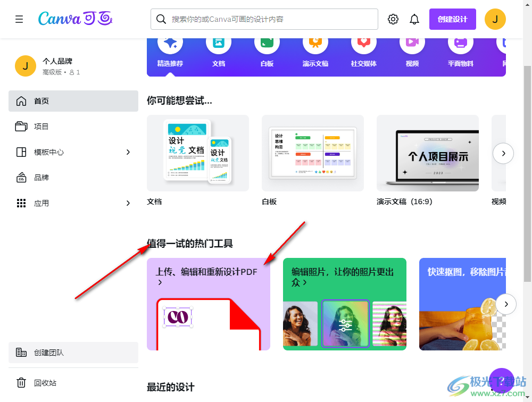Open the hamburger menu icon
The width and height of the screenshot is (532, 402).
(19, 19)
